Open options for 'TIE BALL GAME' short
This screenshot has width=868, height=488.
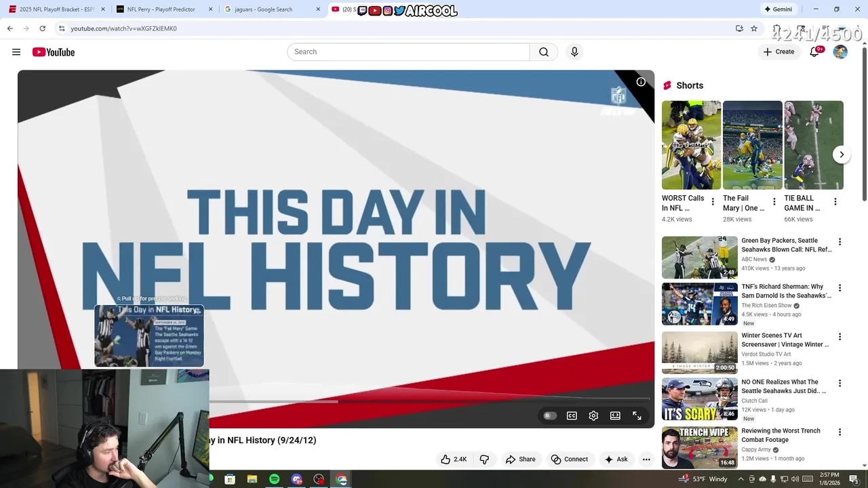(835, 201)
